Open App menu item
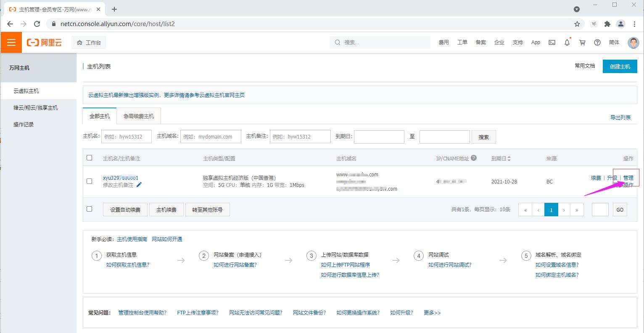The image size is (644, 333). click(x=536, y=42)
